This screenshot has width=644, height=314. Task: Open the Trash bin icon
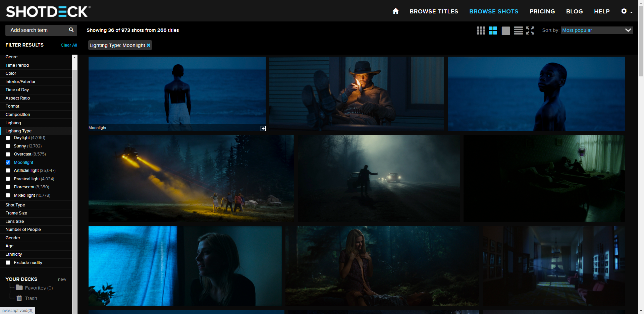[19, 298]
